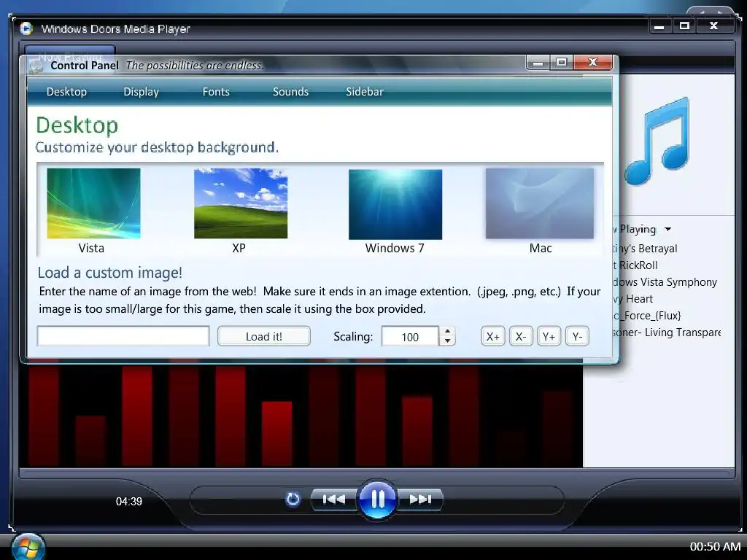Decrease scaling with the down arrow
Screen dimensions: 747x560
click(447, 341)
